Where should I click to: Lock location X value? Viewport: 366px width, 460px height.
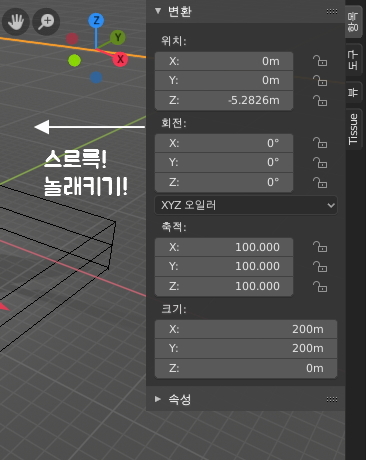[320, 61]
